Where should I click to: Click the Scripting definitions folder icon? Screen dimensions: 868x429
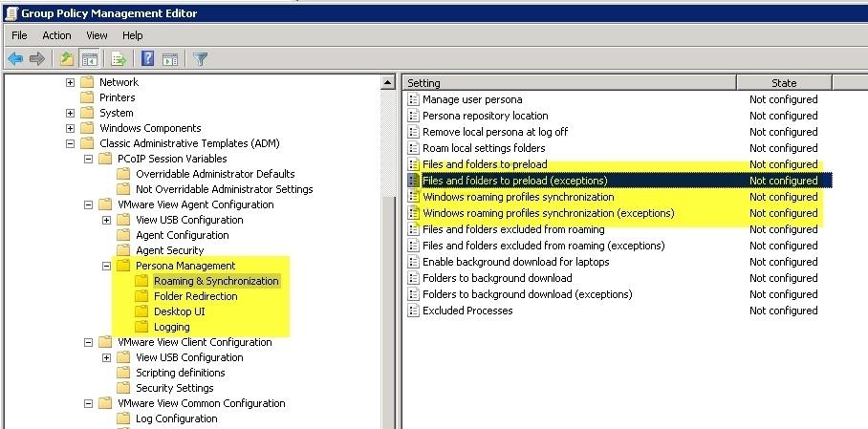click(x=123, y=373)
